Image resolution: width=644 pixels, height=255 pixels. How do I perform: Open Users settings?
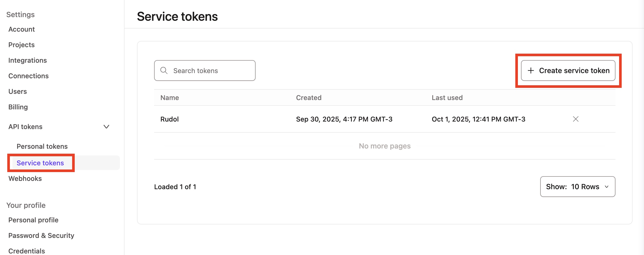point(18,91)
